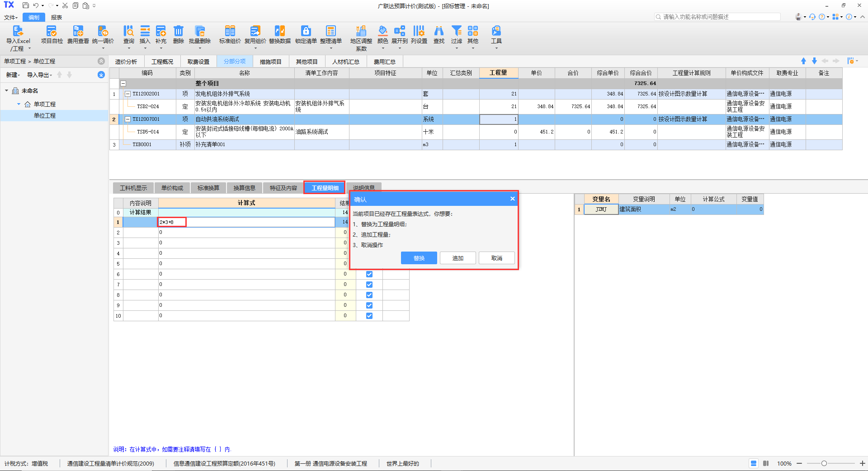Select the 批量删除 icon
868x471 pixels.
click(199, 31)
